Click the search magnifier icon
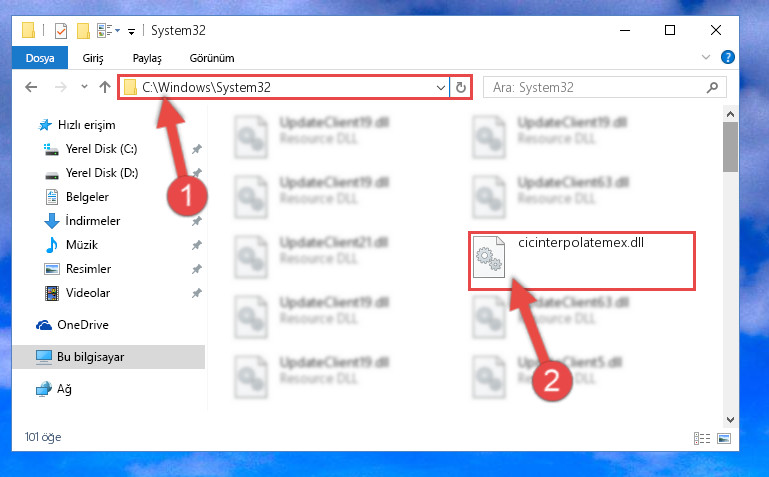 point(712,88)
